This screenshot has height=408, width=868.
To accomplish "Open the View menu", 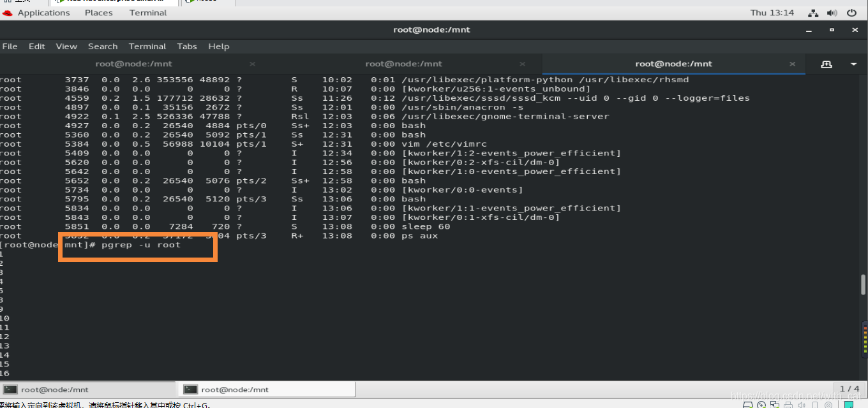I will coord(66,47).
